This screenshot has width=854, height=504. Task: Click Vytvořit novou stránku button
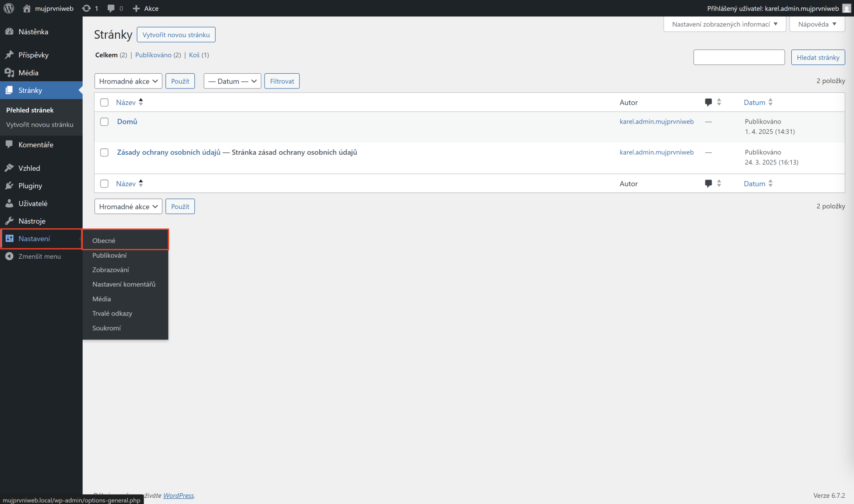(x=176, y=35)
